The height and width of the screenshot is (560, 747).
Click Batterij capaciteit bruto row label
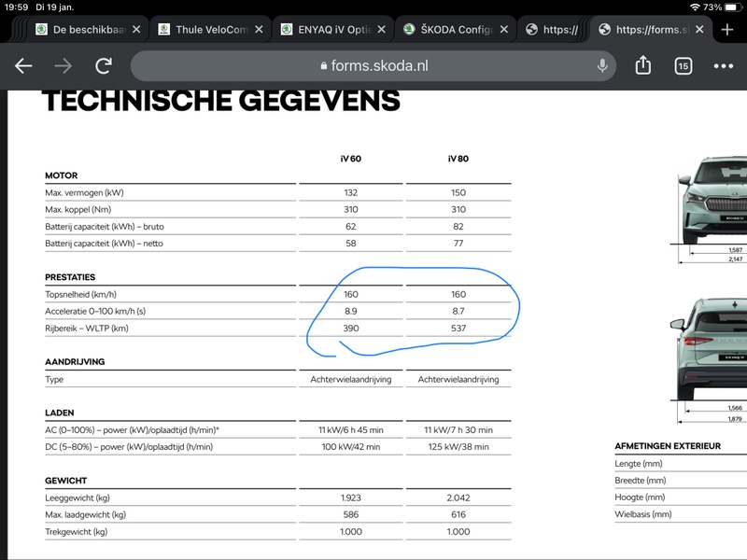point(105,226)
